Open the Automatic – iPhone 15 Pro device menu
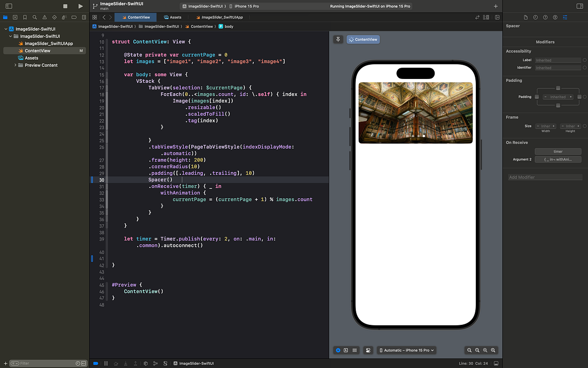 (x=406, y=350)
